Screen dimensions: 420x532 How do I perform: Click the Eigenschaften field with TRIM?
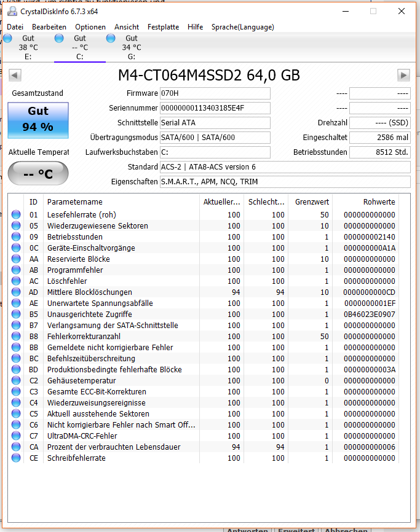click(x=285, y=181)
